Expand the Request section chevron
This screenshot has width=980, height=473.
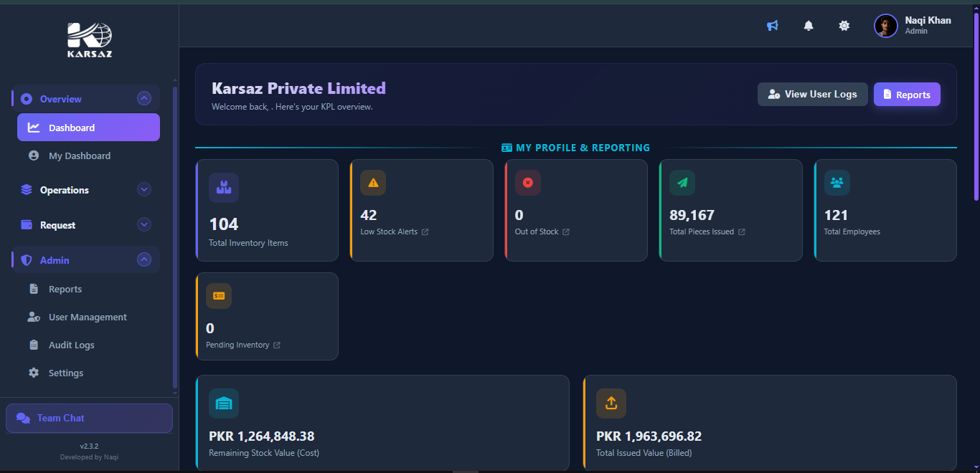click(x=144, y=225)
